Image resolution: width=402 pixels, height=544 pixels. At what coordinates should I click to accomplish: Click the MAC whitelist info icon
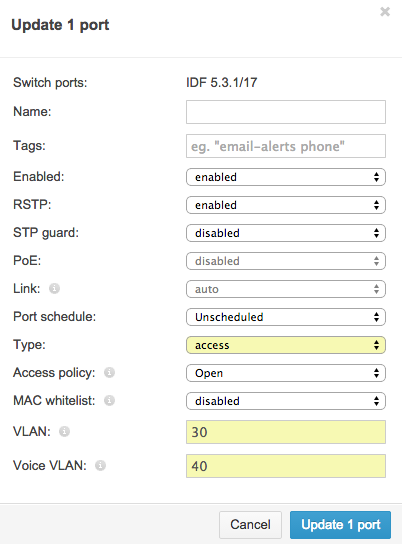click(109, 400)
